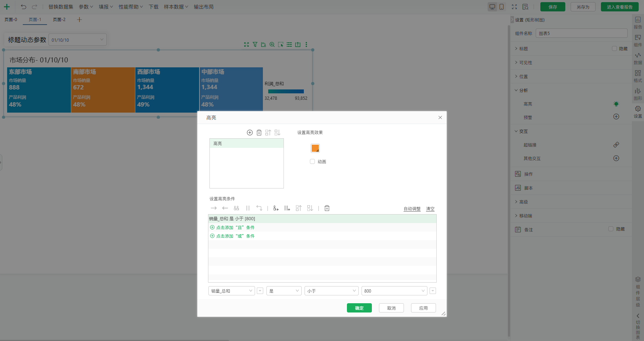Toggle the 隐藏 checkbox for 标题
This screenshot has height=341, width=644.
pyautogui.click(x=614, y=48)
